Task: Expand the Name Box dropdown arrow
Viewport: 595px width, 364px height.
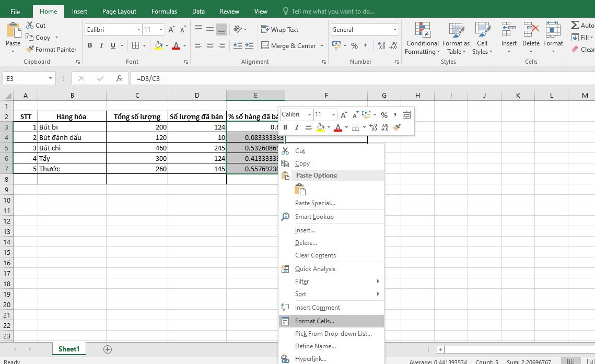Action: tap(50, 78)
